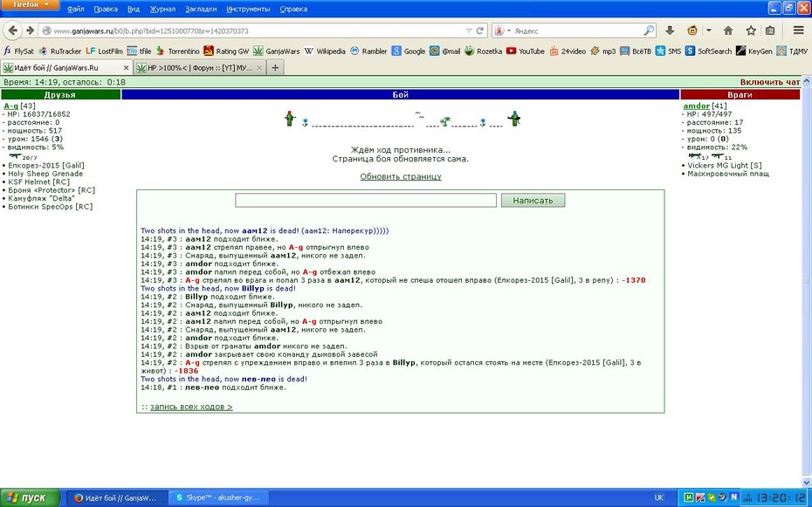812x507 pixels.
Task: Open the KeyGen bookmark
Action: (x=754, y=51)
